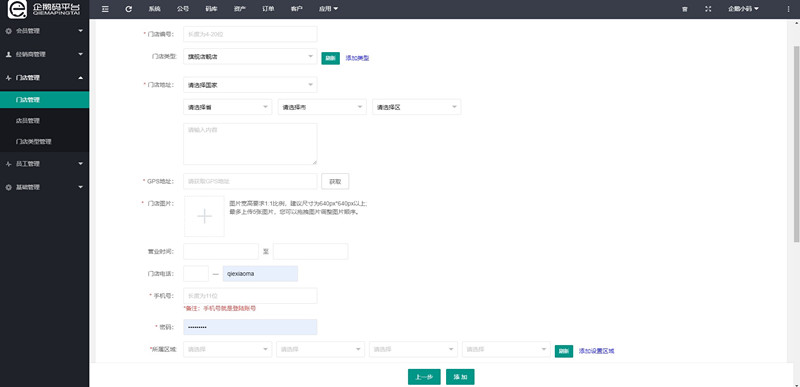Expand the 员工管理 sidebar section
This screenshot has height=387, width=800.
[44, 164]
